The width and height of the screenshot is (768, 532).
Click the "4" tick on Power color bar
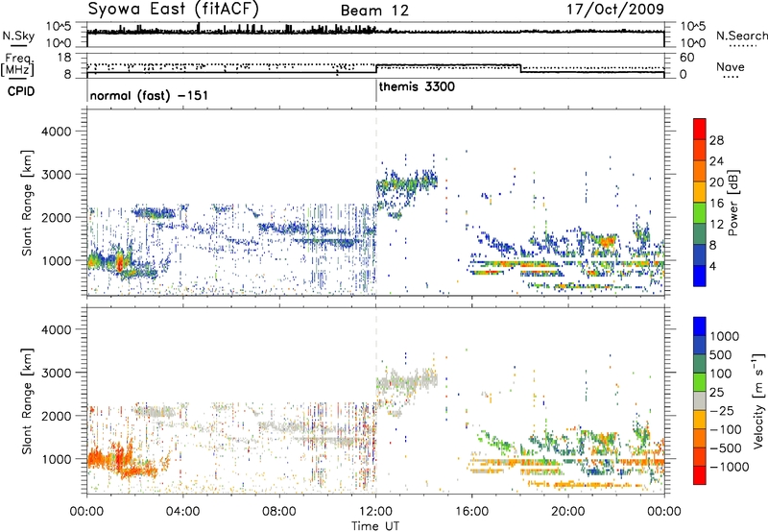pyautogui.click(x=713, y=266)
